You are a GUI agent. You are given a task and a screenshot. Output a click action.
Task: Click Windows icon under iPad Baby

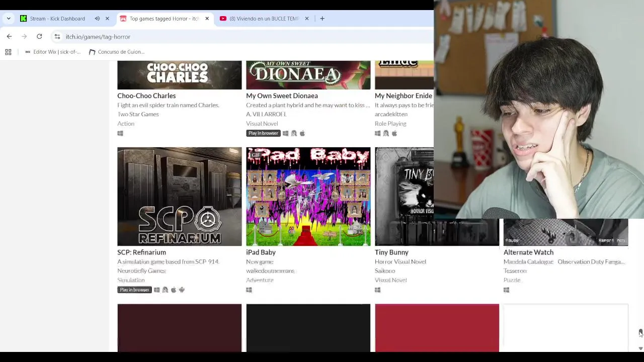tap(249, 290)
